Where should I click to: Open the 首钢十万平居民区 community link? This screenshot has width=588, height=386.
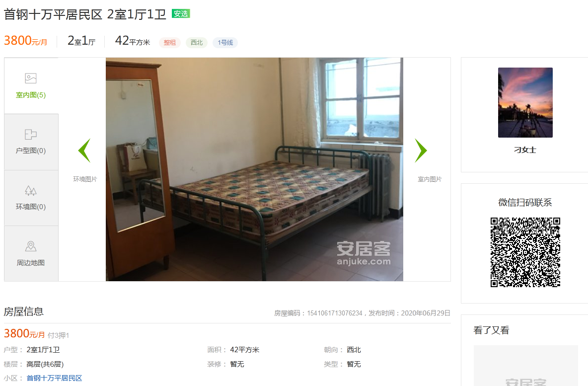pos(54,378)
